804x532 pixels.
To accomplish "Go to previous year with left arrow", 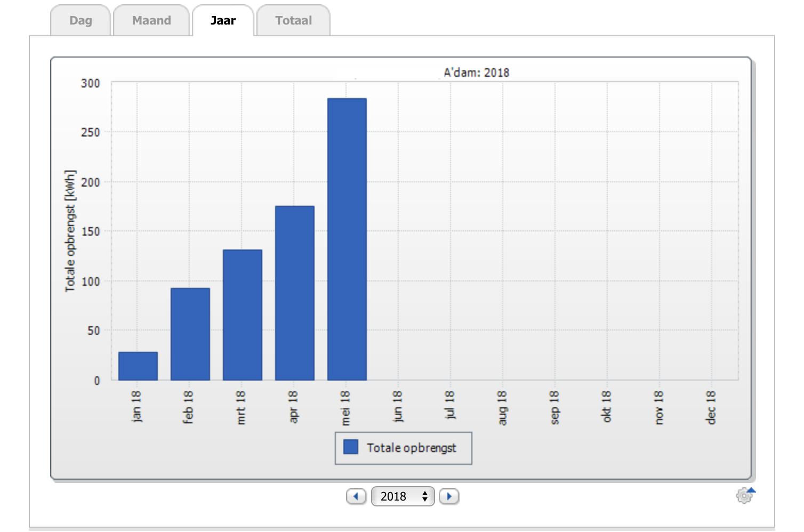I will pos(356,496).
